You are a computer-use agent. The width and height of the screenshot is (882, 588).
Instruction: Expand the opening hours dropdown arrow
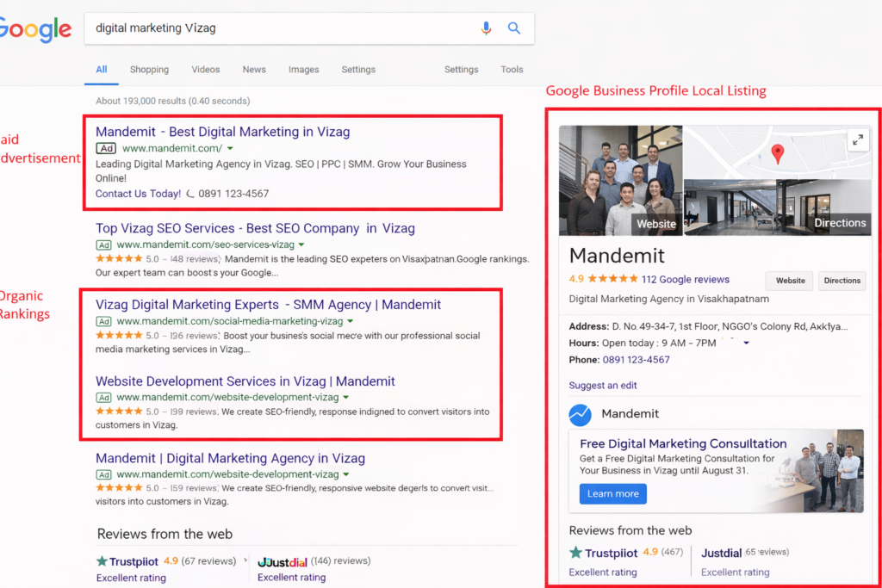[x=746, y=343]
